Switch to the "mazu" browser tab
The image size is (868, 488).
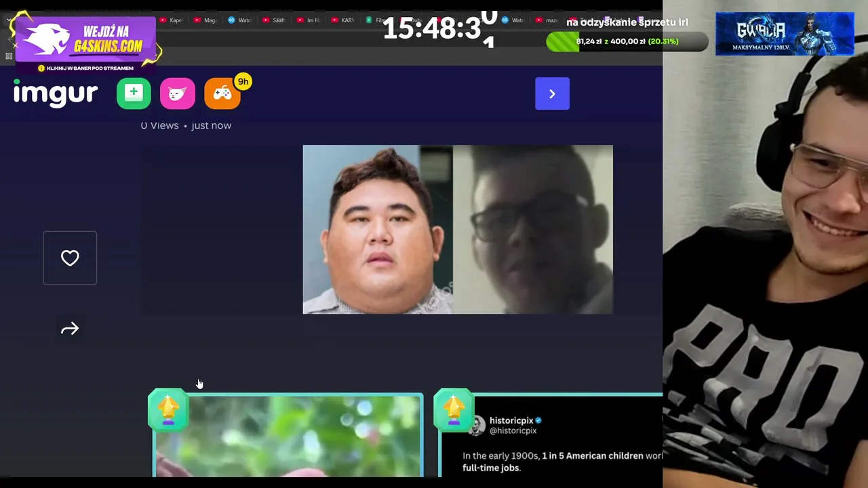coord(548,20)
